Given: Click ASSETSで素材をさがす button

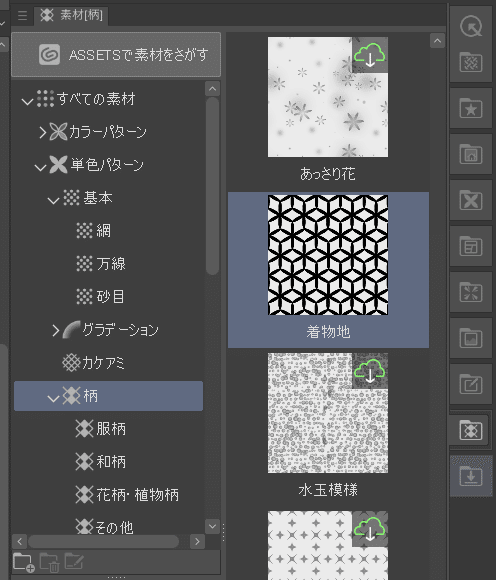Looking at the screenshot, I should pos(116,55).
